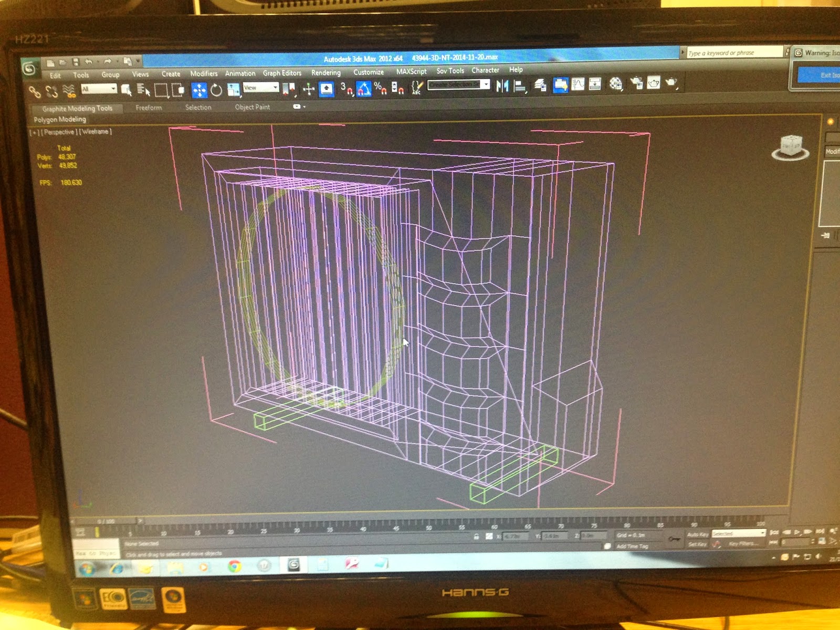Screen dimensions: 840x630
Task: Open the Create Selection Set dropdown
Action: [x=459, y=85]
